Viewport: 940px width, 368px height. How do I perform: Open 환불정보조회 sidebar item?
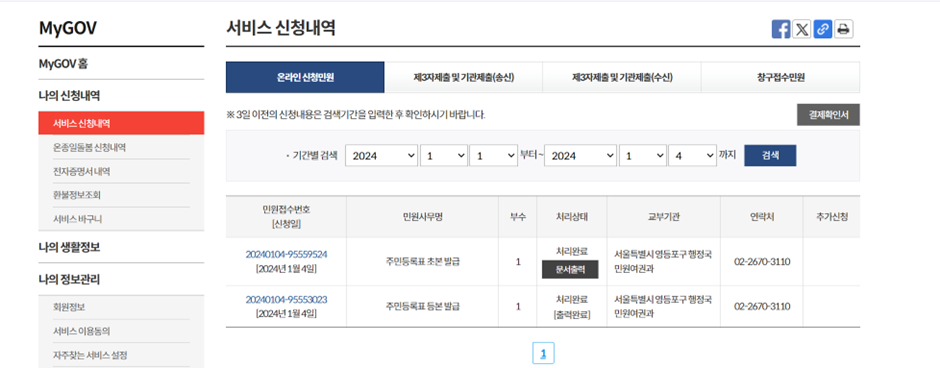point(77,195)
